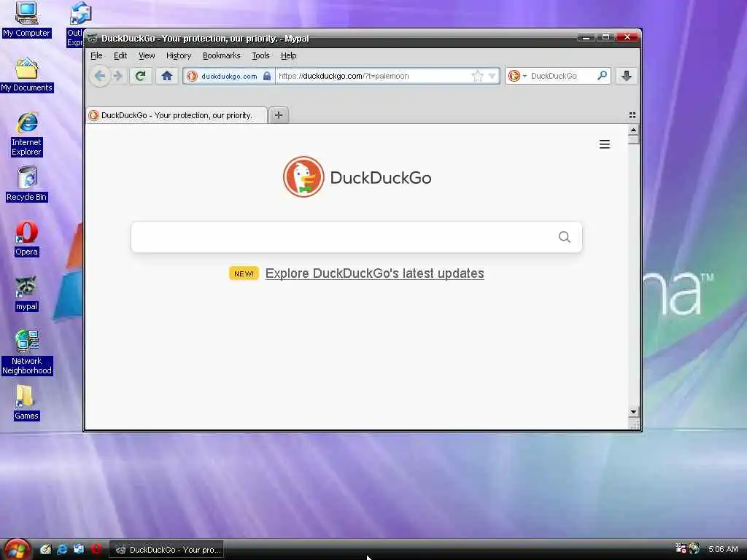Open the address bar history dropdown arrow
Image resolution: width=747 pixels, height=560 pixels.
coord(492,76)
